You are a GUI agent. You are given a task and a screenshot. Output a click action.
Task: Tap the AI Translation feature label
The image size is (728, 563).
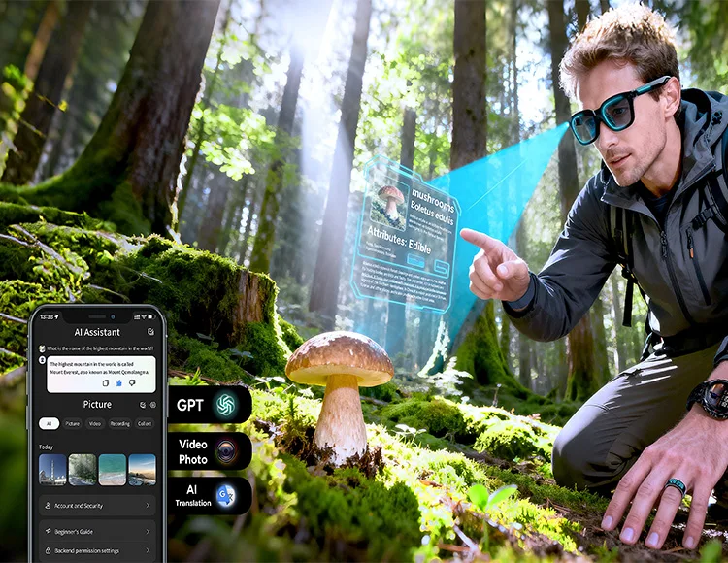[193, 496]
